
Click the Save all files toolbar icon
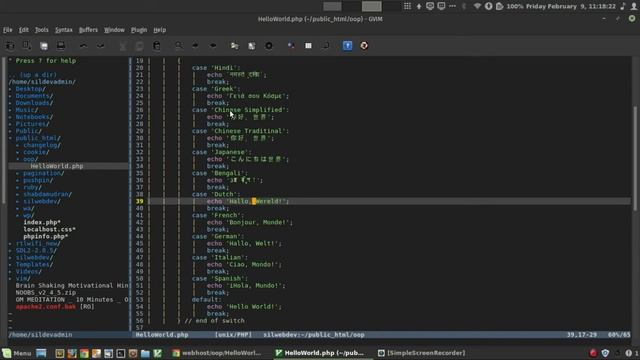[x=44, y=46]
